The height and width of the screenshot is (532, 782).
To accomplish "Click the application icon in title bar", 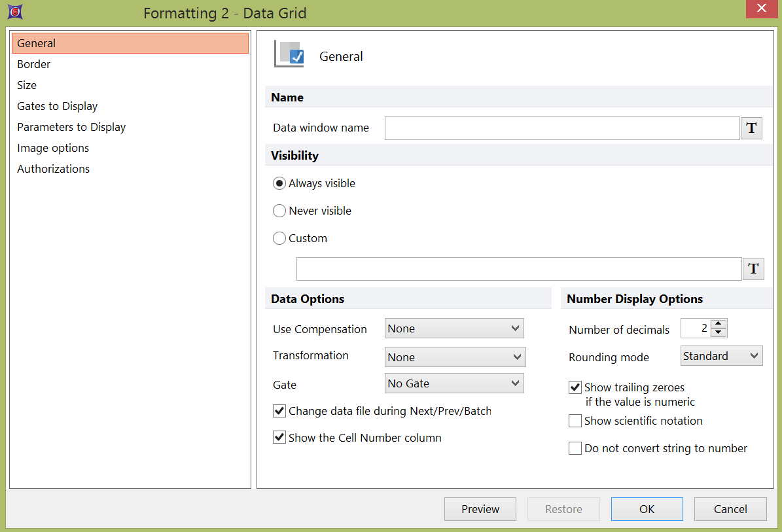I will [x=14, y=12].
